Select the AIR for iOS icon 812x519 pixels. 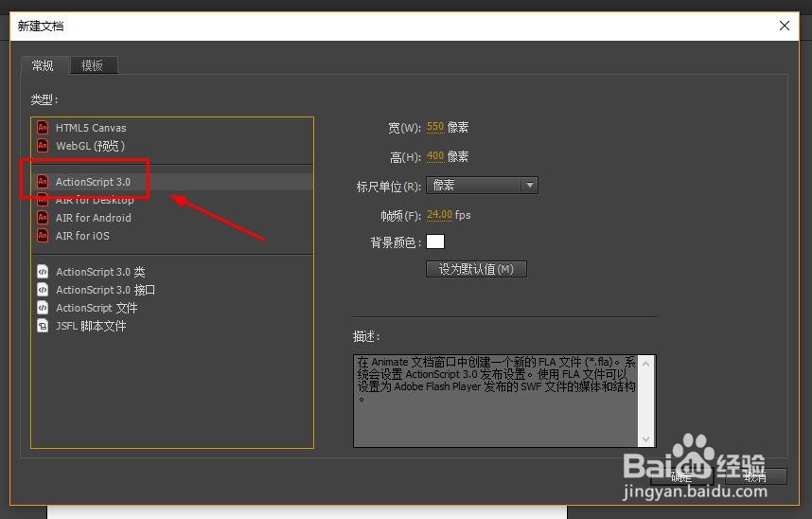pyautogui.click(x=43, y=236)
